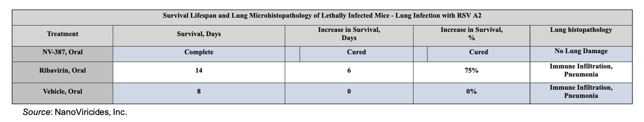This screenshot has width=644, height=122.
Task: Click "Cured" under Increase in Survival Days
Action: click(356, 52)
